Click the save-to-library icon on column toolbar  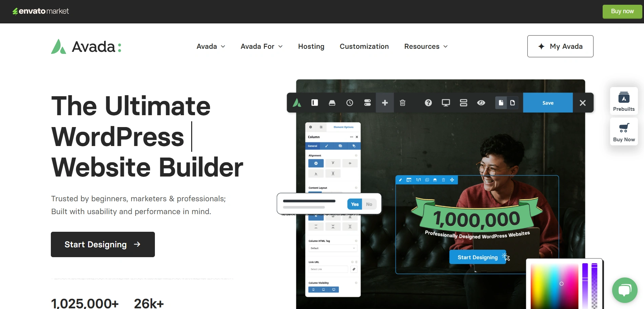(x=435, y=180)
